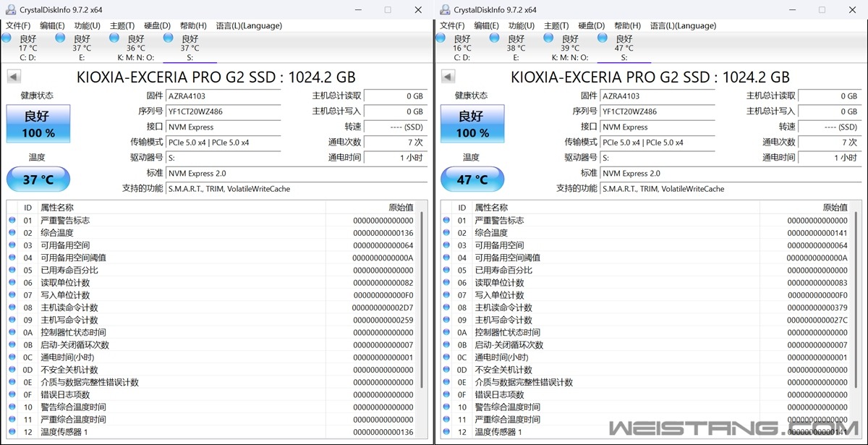Click the large 47 °C temperature button
This screenshot has width=868, height=445.
click(472, 179)
